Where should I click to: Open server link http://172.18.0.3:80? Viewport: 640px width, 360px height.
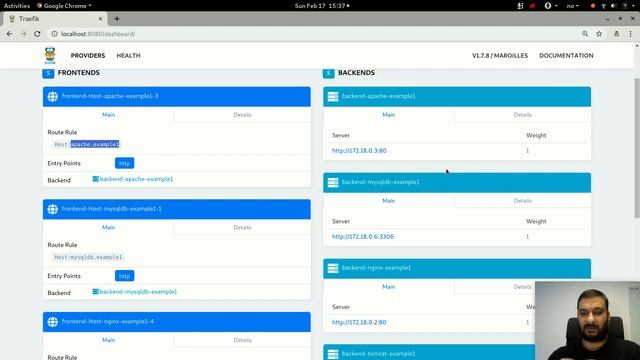[x=359, y=151]
